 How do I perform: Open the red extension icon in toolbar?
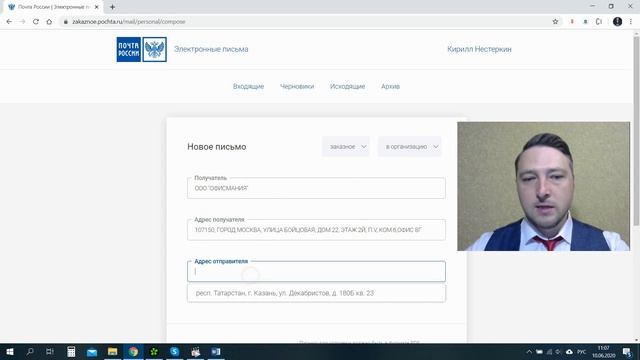point(572,22)
